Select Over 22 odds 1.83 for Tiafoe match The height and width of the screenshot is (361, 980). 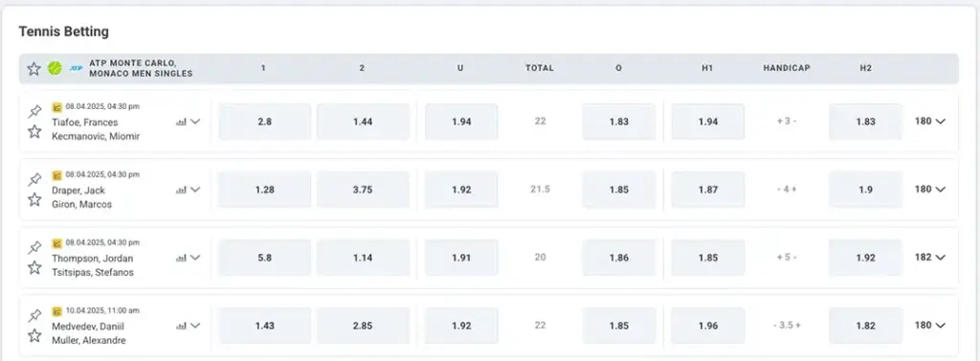619,122
